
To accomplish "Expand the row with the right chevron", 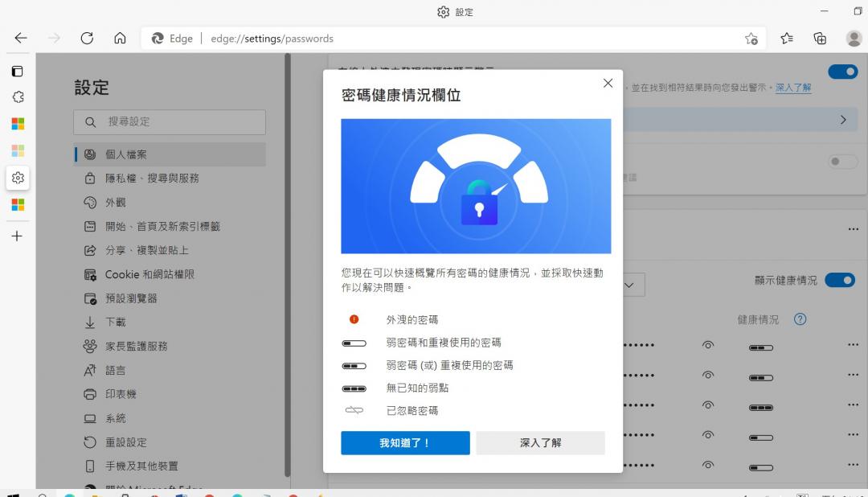I will click(x=843, y=118).
